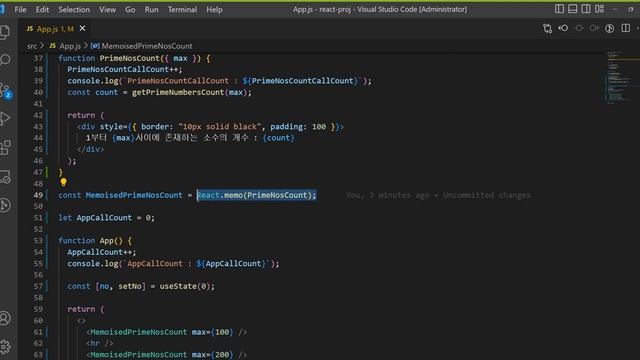The height and width of the screenshot is (360, 640).
Task: Open the Extensions view
Action: 5,147
